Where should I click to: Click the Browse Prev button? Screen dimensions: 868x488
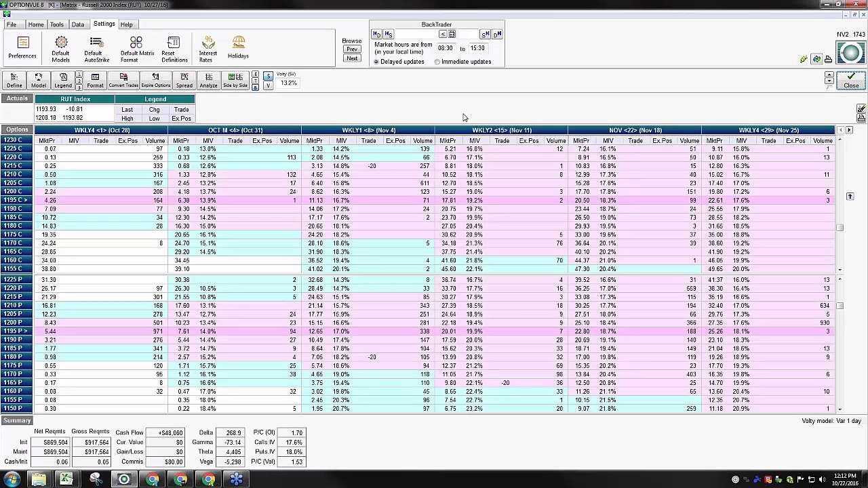[x=352, y=49]
